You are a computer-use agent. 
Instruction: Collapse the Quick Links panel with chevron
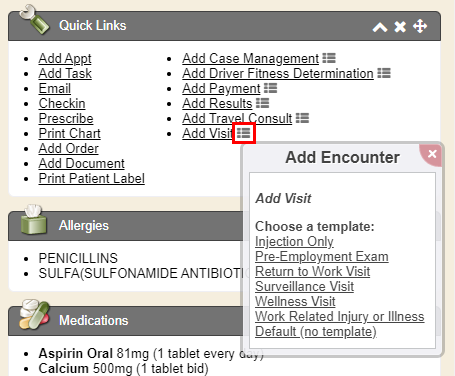point(380,27)
